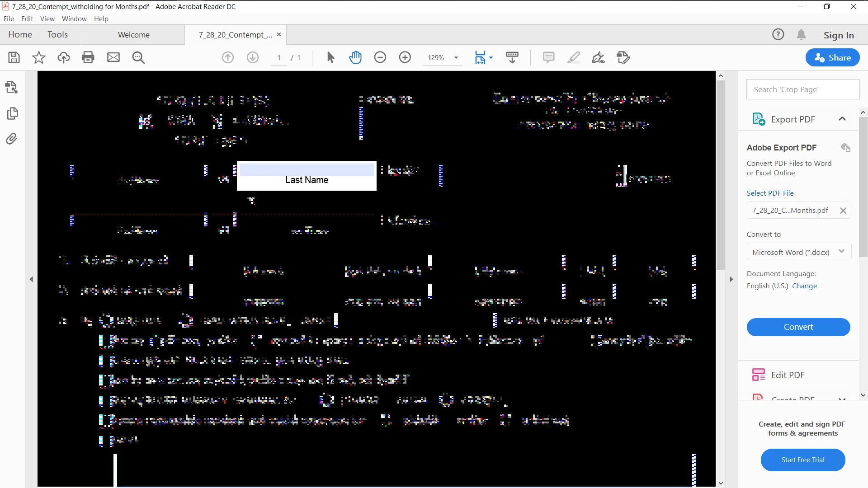This screenshot has width=868, height=488.
Task: Collapse the right tools pane arrow
Action: (x=731, y=279)
